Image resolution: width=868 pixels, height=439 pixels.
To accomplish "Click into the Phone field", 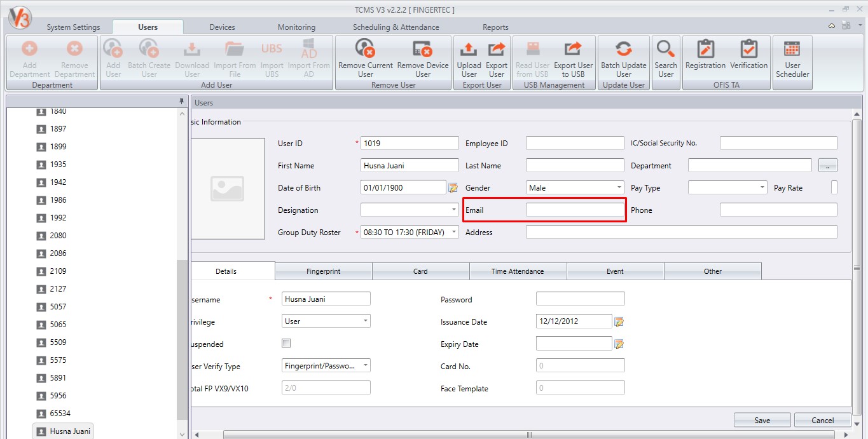I will click(778, 210).
